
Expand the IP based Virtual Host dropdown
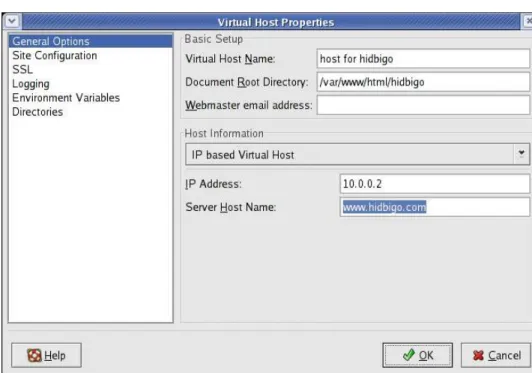tap(357, 154)
